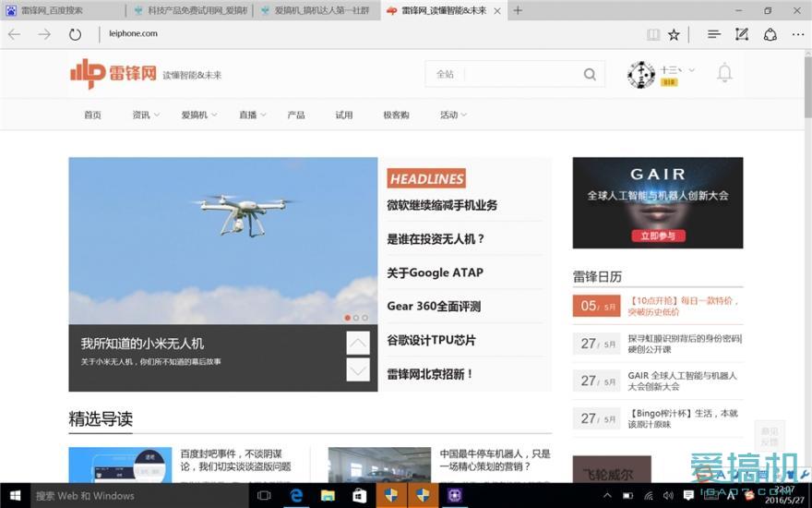Close the 雷锋网_读懂智能&未来 tab

click(x=497, y=11)
